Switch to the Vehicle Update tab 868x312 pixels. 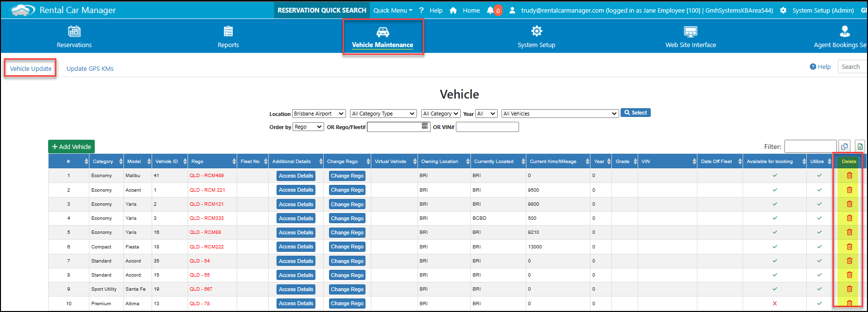coord(31,68)
